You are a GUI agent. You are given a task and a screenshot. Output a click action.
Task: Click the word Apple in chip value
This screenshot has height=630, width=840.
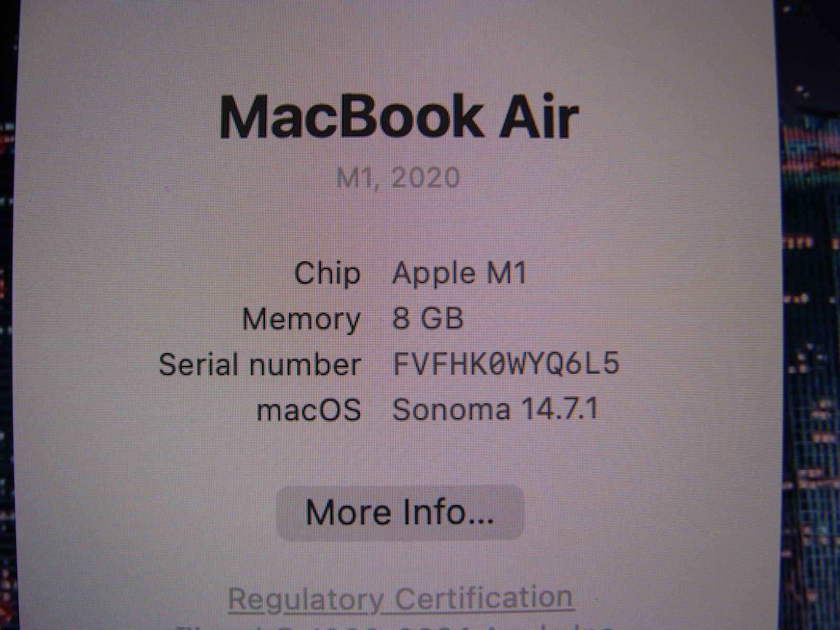(435, 274)
